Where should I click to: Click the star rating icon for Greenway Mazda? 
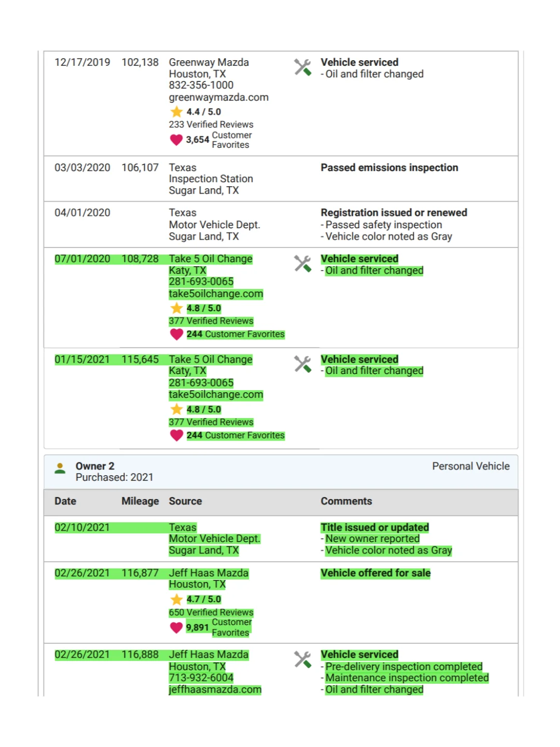pyautogui.click(x=176, y=112)
